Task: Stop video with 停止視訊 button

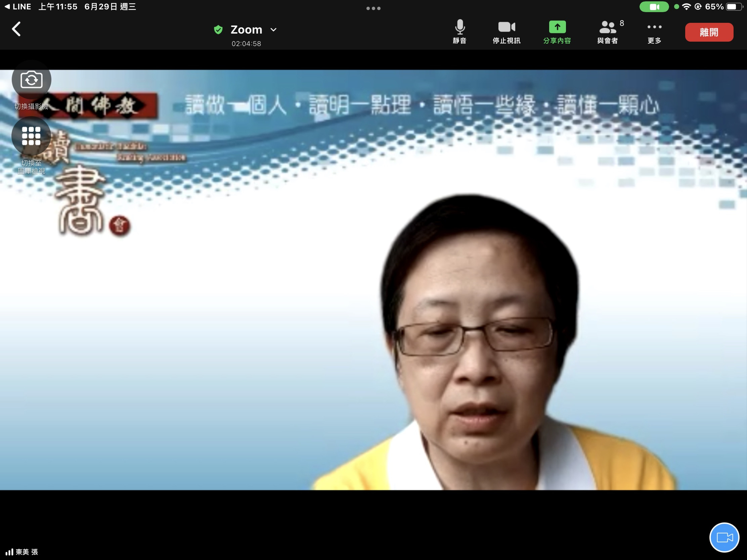Action: pos(506,32)
